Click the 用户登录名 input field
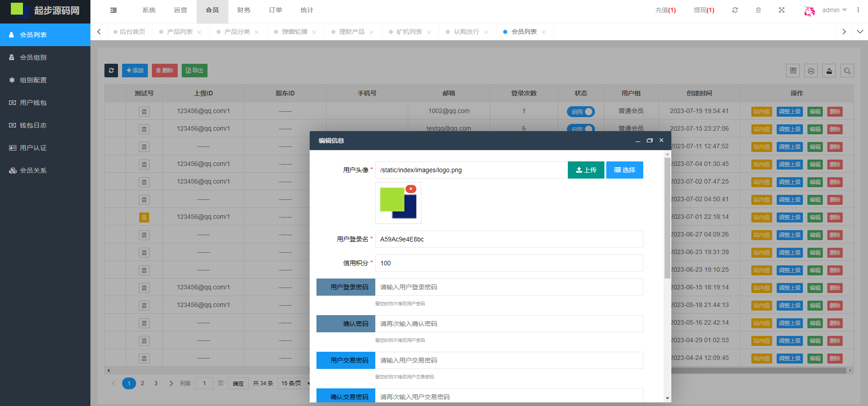 click(509, 239)
